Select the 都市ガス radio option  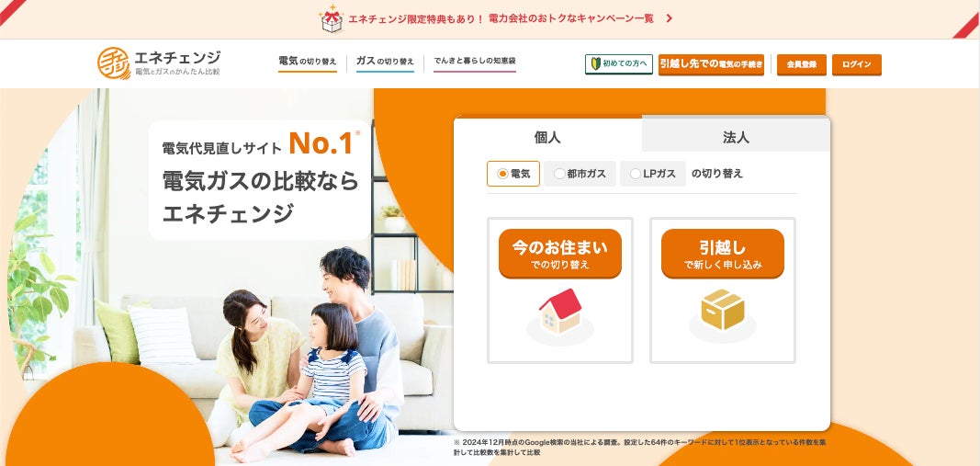[580, 174]
